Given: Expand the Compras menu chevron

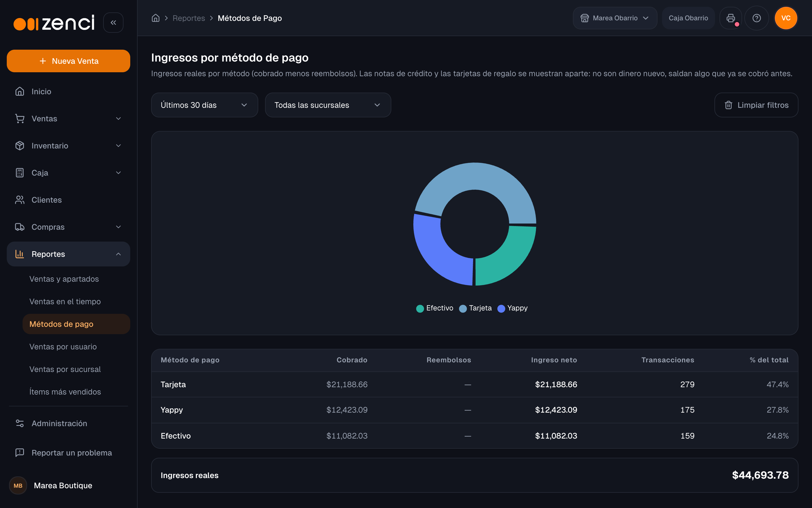Looking at the screenshot, I should (118, 227).
